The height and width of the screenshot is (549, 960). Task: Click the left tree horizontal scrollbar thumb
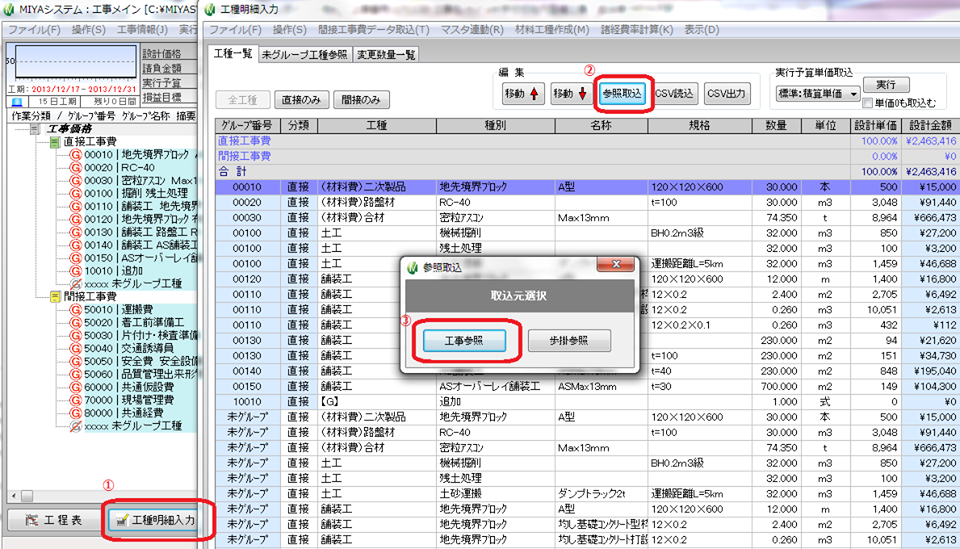coord(27,495)
